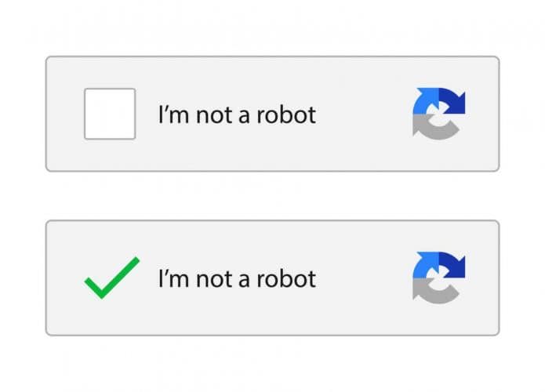The image size is (545, 392).
Task: Click the dark blue arrow of the upper reCAPTCHA logo
Action: (453, 100)
